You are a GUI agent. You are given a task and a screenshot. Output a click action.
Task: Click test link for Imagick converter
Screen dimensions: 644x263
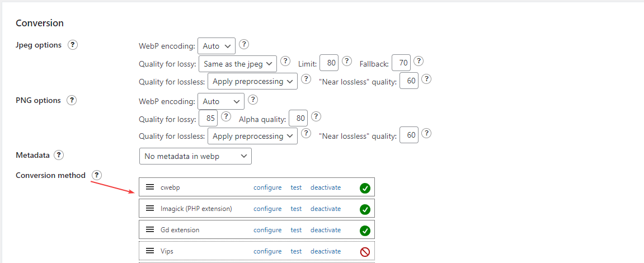click(296, 209)
